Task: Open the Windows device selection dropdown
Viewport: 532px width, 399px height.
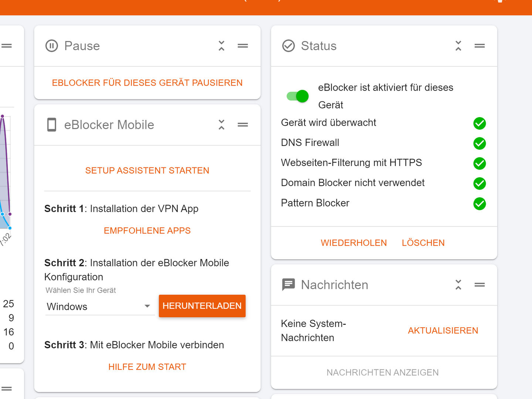Action: click(99, 306)
